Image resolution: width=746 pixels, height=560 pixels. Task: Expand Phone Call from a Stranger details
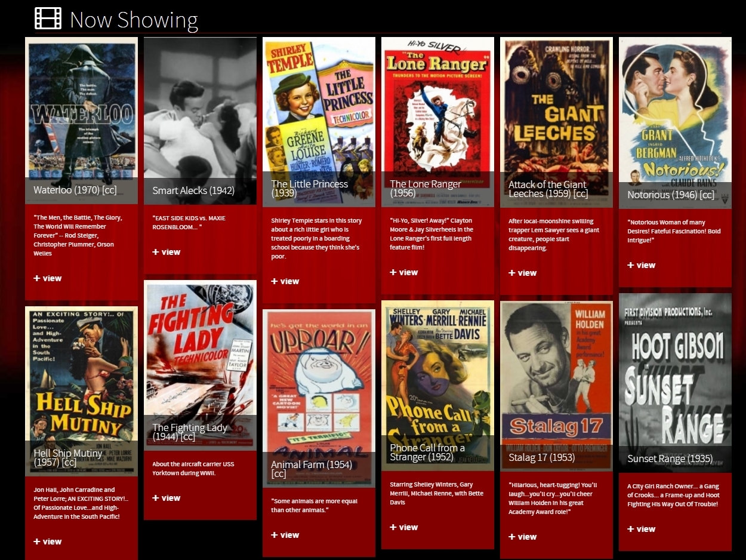point(404,527)
